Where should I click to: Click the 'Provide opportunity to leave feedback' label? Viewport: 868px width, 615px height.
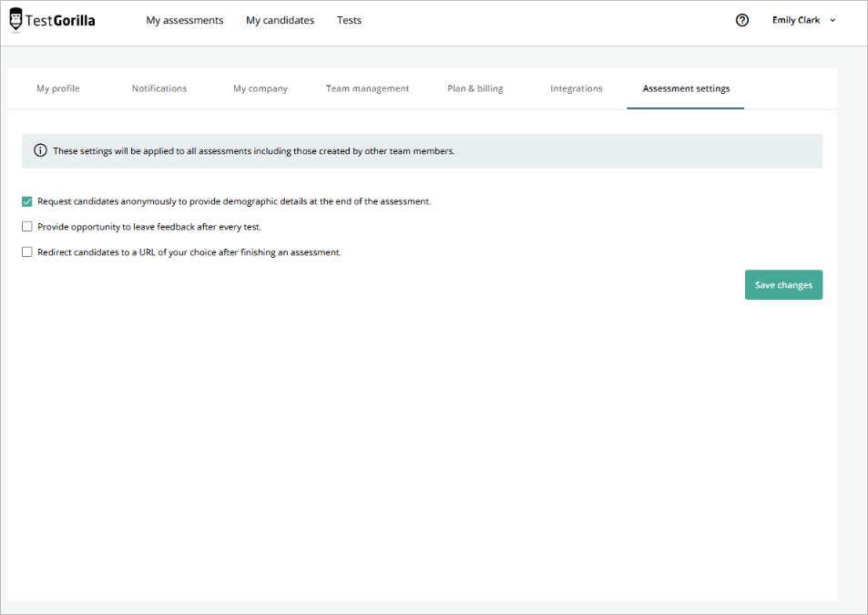[149, 227]
